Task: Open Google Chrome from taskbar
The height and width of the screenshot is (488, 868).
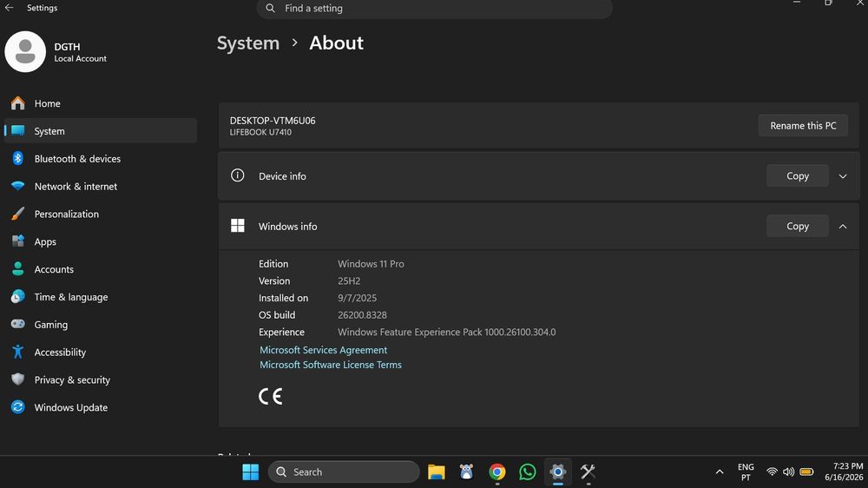Action: [497, 472]
